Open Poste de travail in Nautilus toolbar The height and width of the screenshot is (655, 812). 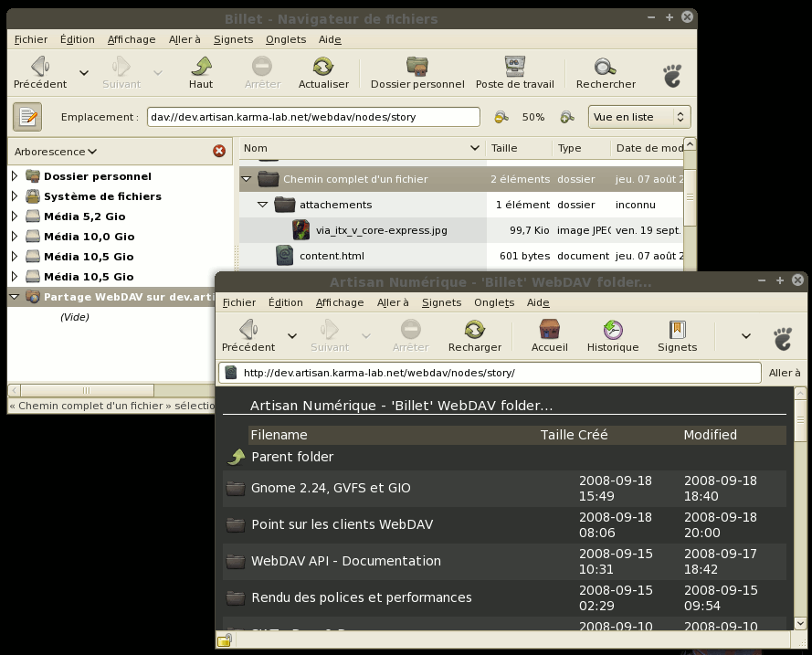(515, 73)
